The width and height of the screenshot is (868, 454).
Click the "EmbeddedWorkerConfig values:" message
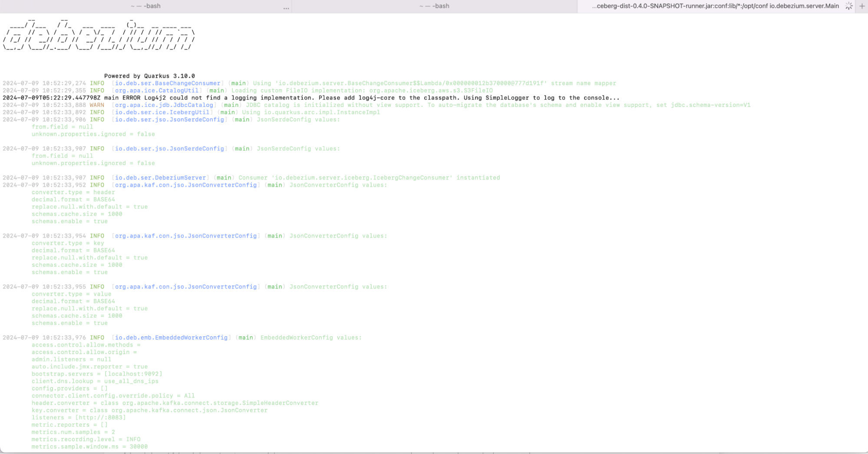311,338
